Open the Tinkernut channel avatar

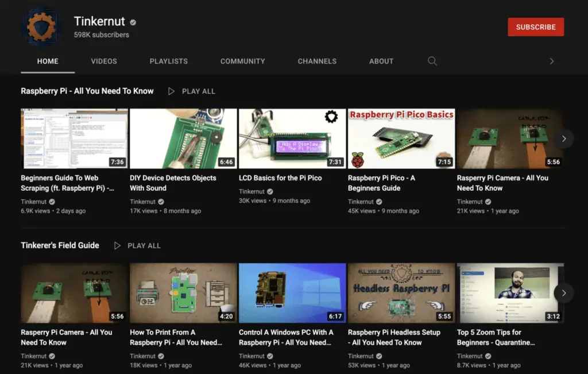click(x=41, y=27)
